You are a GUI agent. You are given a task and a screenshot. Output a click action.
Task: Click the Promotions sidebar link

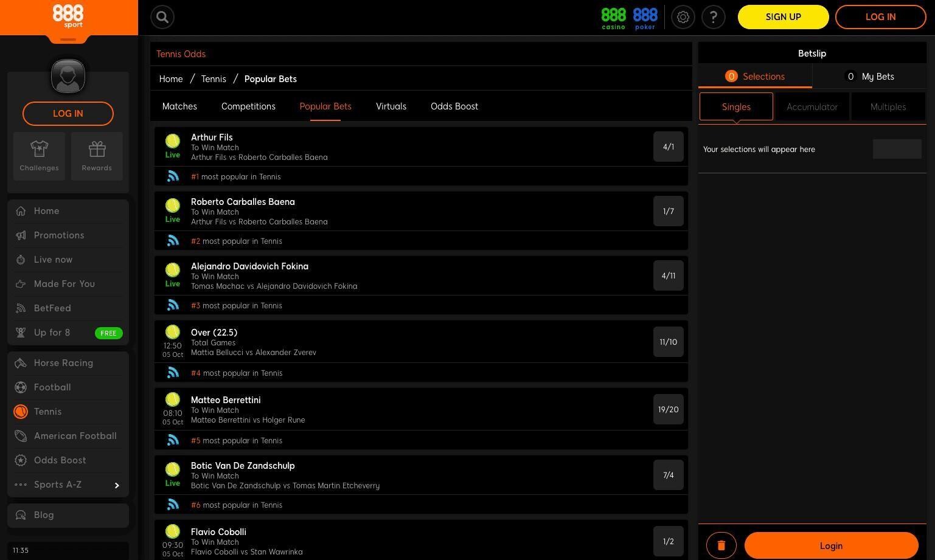pyautogui.click(x=59, y=235)
